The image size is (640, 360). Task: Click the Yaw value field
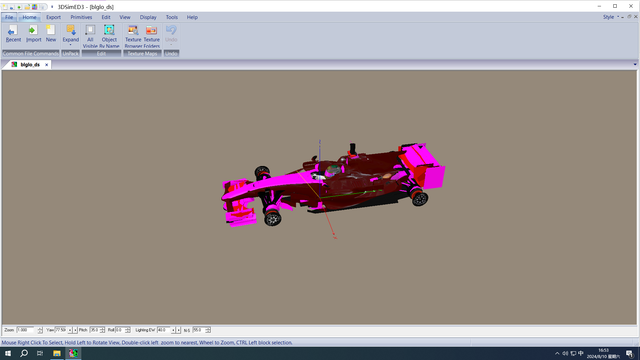coord(60,330)
